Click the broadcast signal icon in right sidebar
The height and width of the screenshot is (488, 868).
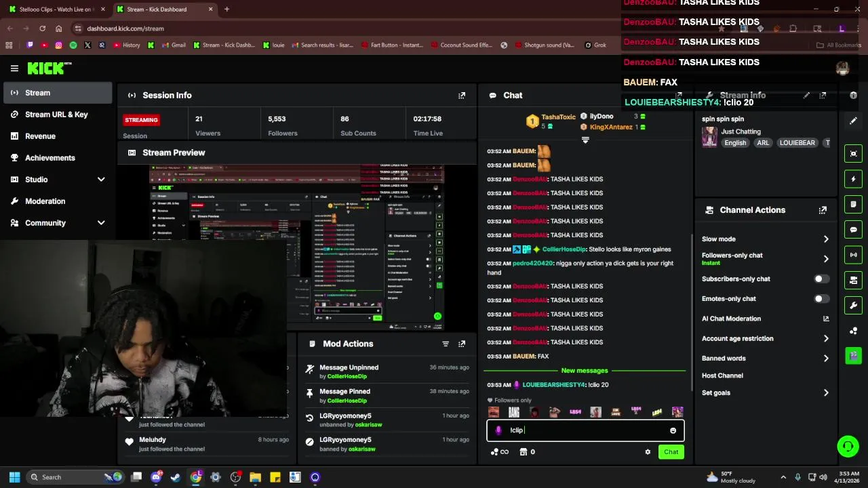tap(854, 255)
